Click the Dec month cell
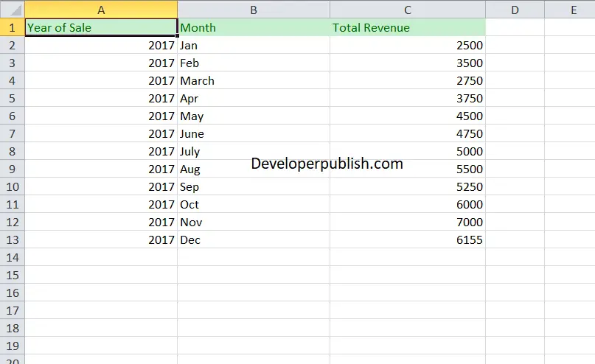Screen dimensions: 595x364 click(254, 239)
